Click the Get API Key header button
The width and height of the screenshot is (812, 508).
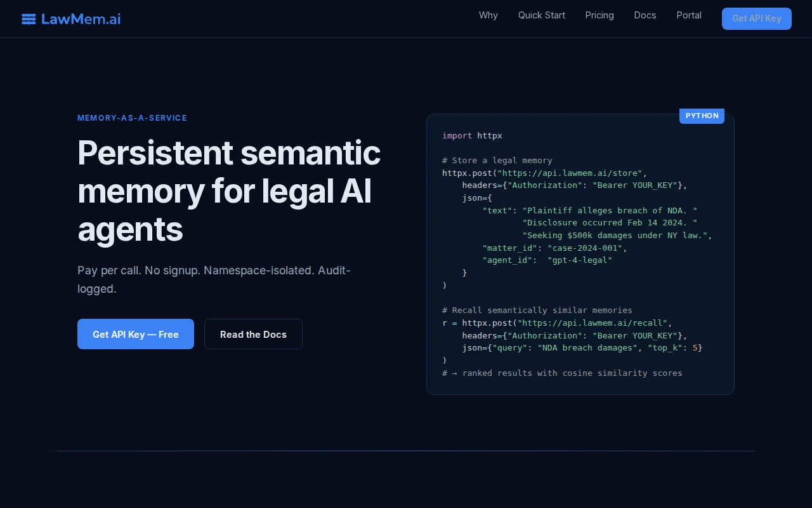[x=757, y=18]
